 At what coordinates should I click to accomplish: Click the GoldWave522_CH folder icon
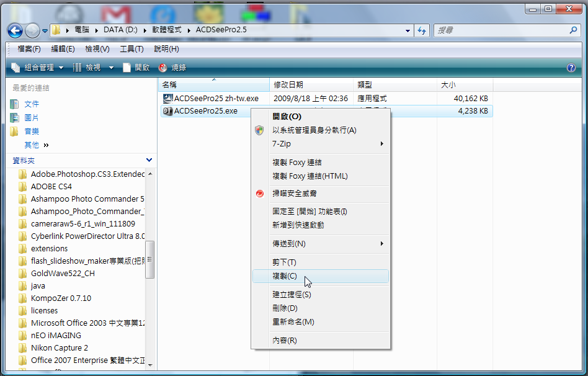point(23,274)
